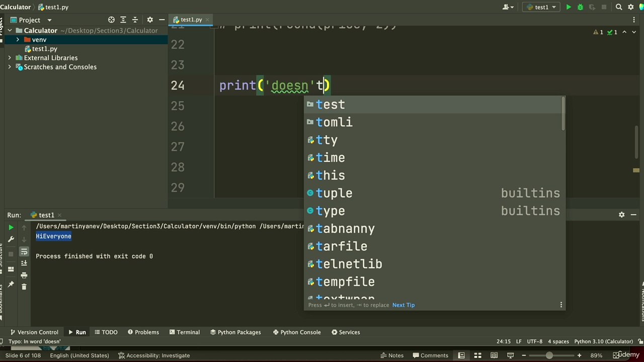Collapse the Calculator project root
644x362 pixels.
point(10,31)
